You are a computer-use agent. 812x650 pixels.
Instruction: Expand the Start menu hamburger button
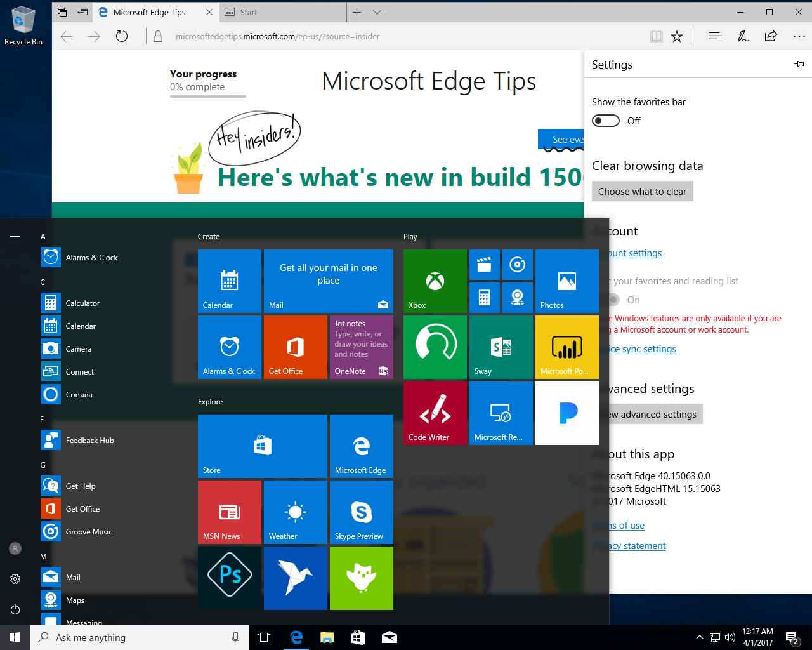point(15,236)
